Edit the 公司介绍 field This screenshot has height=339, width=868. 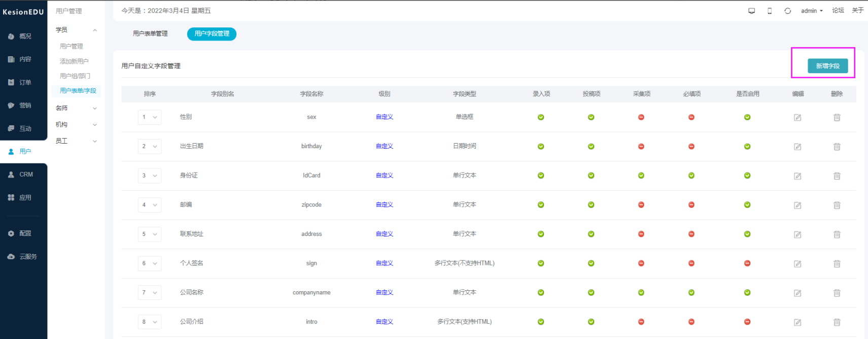(797, 322)
